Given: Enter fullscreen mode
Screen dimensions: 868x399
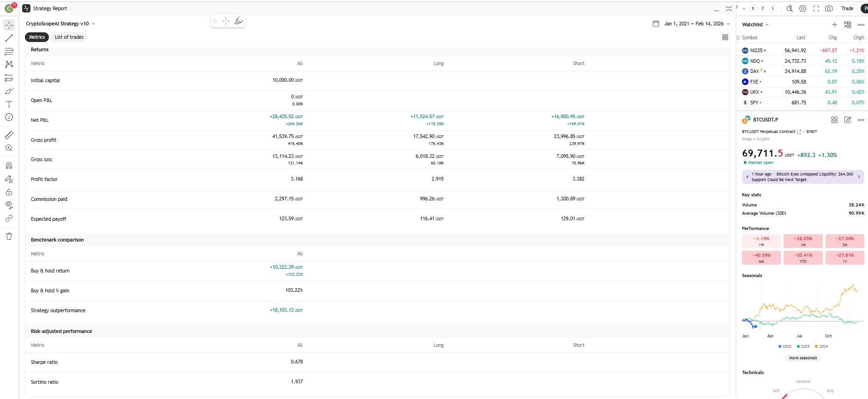Looking at the screenshot, I should pyautogui.click(x=816, y=8).
